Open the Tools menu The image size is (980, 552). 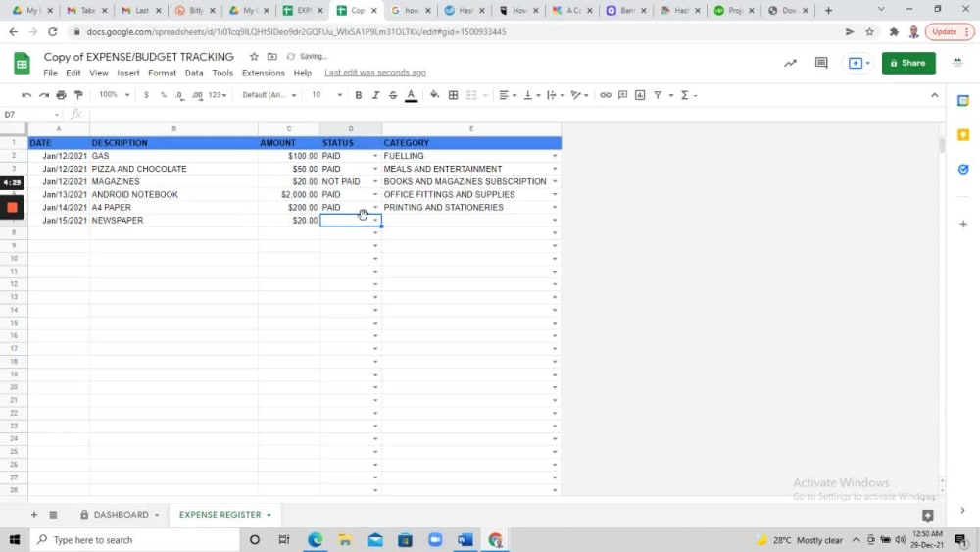(222, 74)
